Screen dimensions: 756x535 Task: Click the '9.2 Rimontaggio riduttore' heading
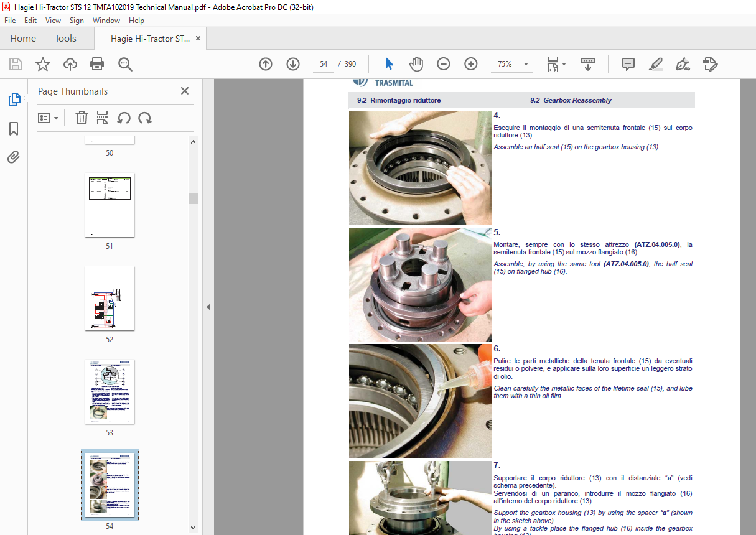click(x=399, y=100)
